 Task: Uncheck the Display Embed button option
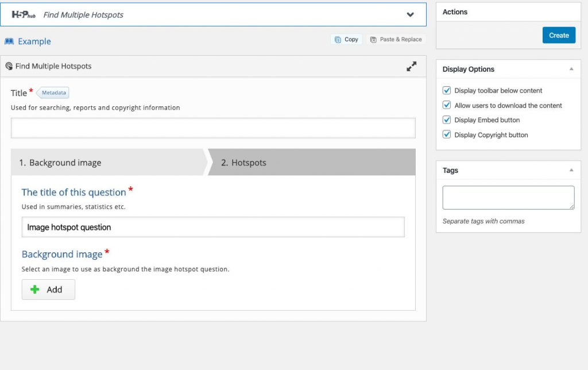(x=447, y=120)
